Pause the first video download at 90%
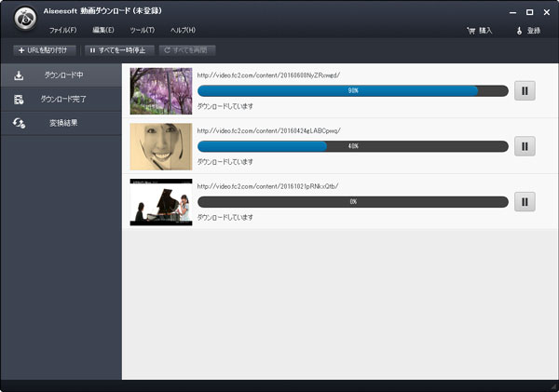 point(525,91)
